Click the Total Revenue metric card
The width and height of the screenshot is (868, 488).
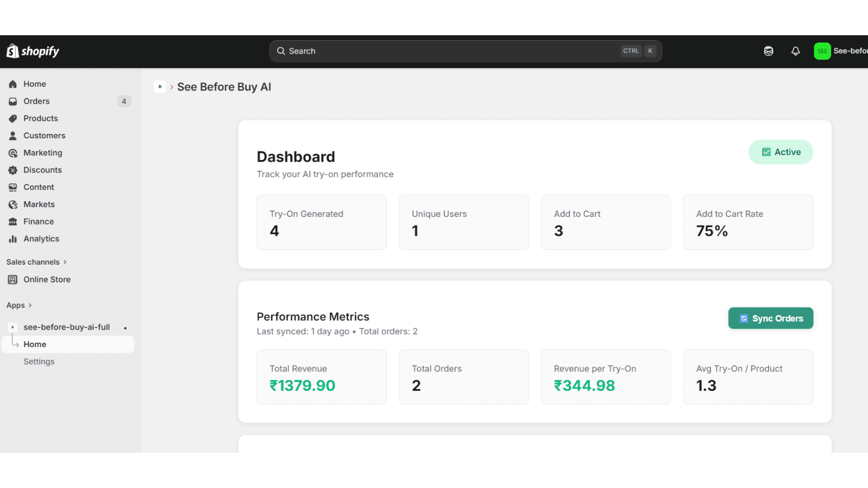(322, 377)
